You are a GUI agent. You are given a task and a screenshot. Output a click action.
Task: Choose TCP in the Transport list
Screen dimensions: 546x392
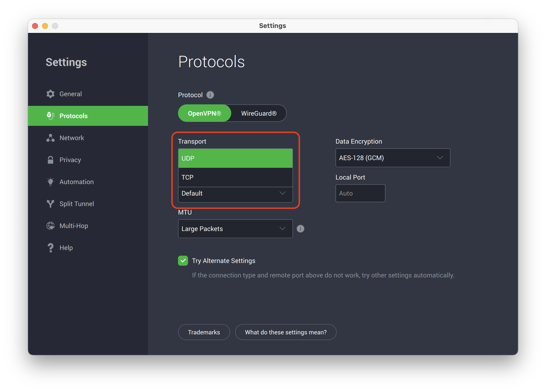[235, 177]
